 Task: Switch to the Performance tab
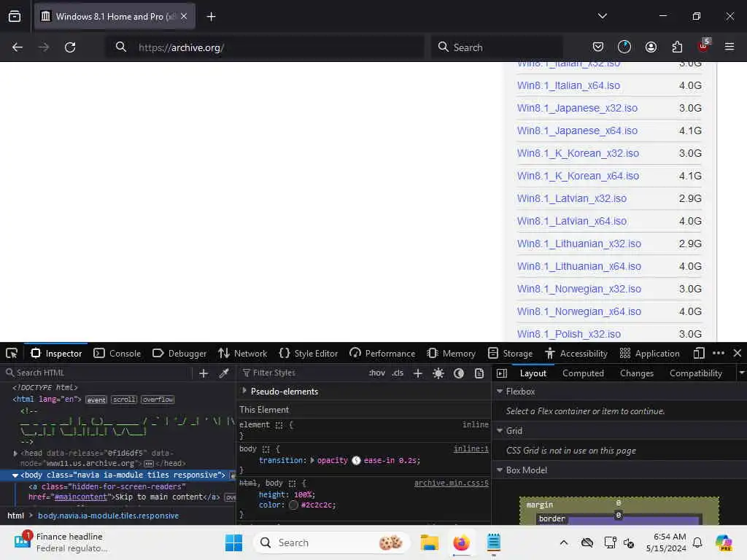pyautogui.click(x=382, y=354)
